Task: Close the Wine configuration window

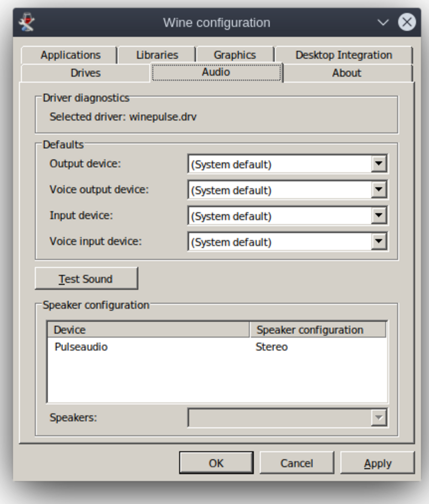Action: click(407, 22)
